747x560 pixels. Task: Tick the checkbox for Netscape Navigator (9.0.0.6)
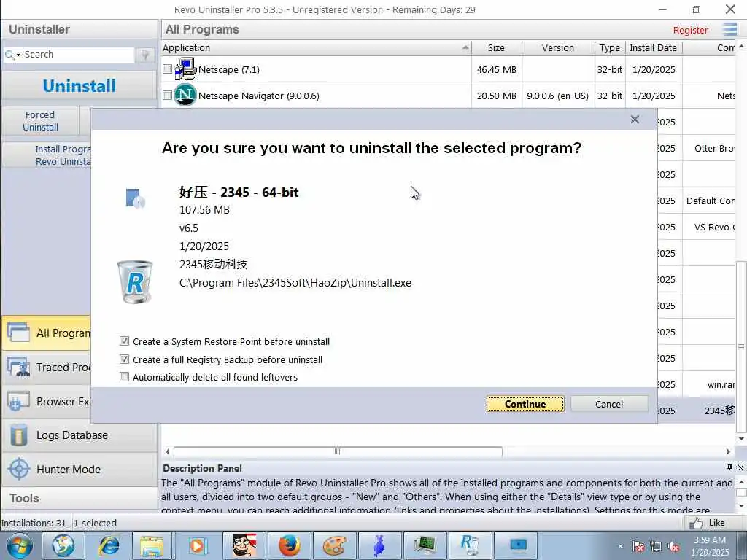click(x=167, y=96)
